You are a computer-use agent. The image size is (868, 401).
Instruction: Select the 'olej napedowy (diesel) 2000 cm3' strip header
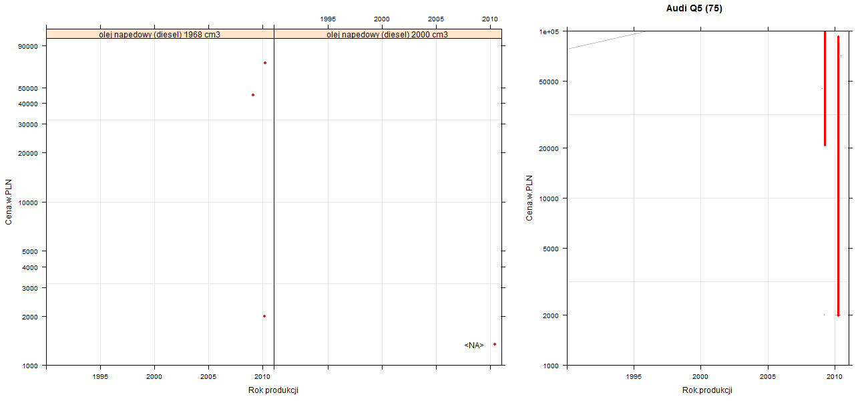[387, 33]
